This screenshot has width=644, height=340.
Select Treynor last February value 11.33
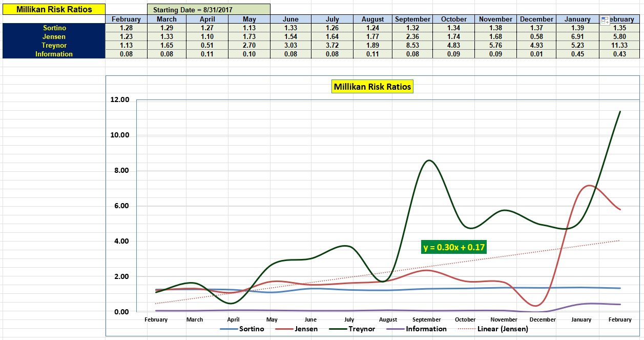click(619, 45)
